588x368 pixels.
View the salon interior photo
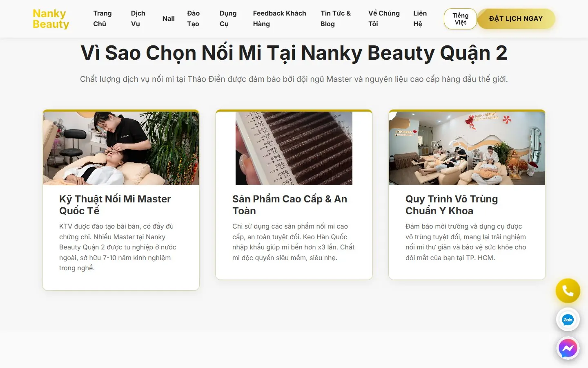[x=467, y=148]
